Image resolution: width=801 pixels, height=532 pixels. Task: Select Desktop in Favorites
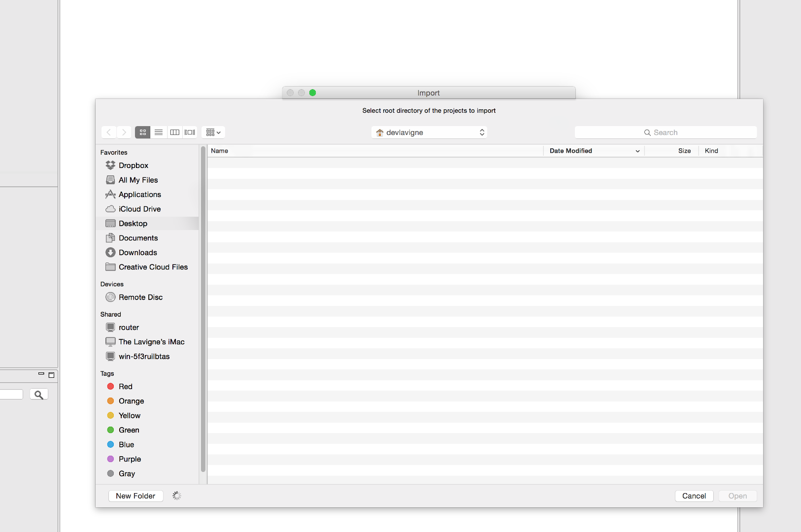point(147,224)
